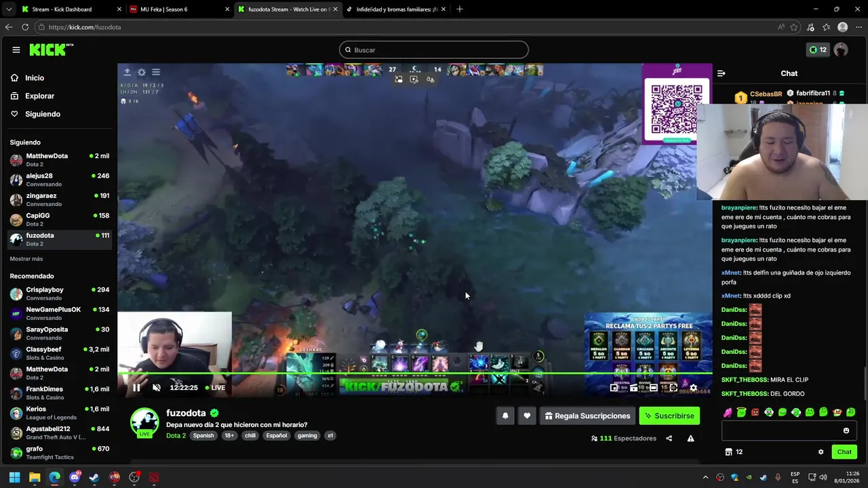Click fuzodota streamer avatar
This screenshot has width=868, height=488.
[144, 422]
